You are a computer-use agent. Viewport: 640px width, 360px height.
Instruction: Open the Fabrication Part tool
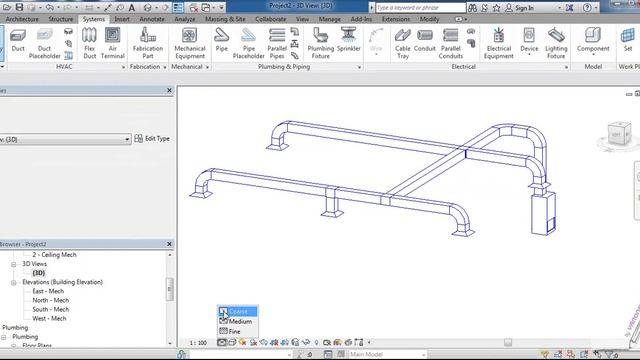pos(148,43)
